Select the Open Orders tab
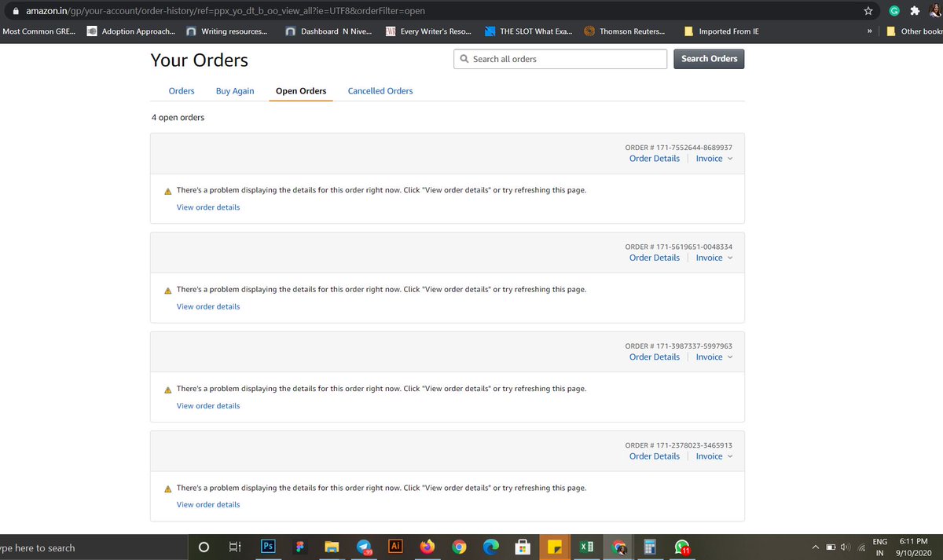Screen dimensions: 943x560 [x=301, y=91]
